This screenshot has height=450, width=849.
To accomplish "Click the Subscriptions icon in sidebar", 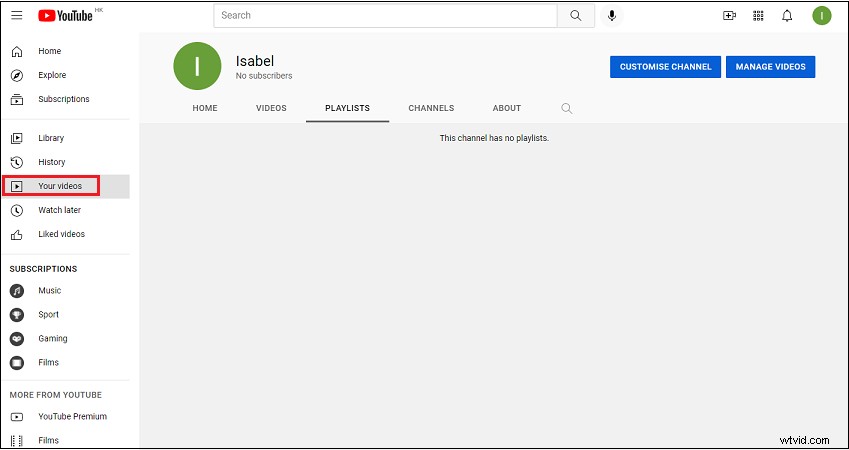I will [17, 99].
